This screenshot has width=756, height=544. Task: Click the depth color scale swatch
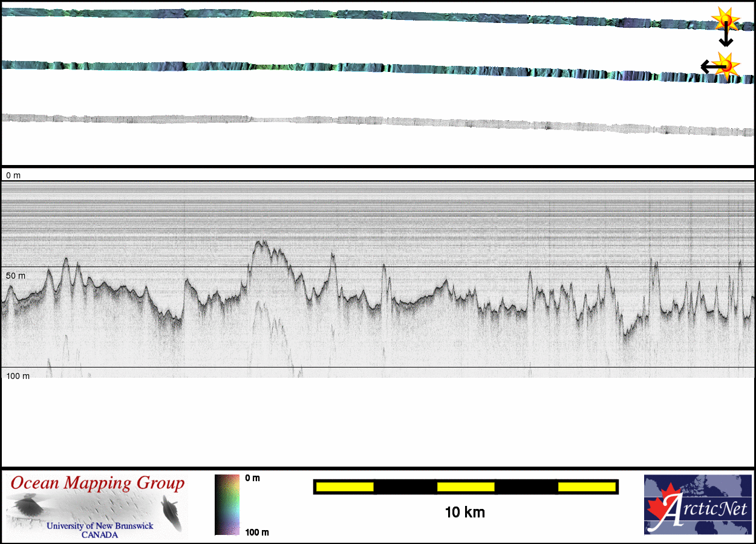click(x=227, y=505)
